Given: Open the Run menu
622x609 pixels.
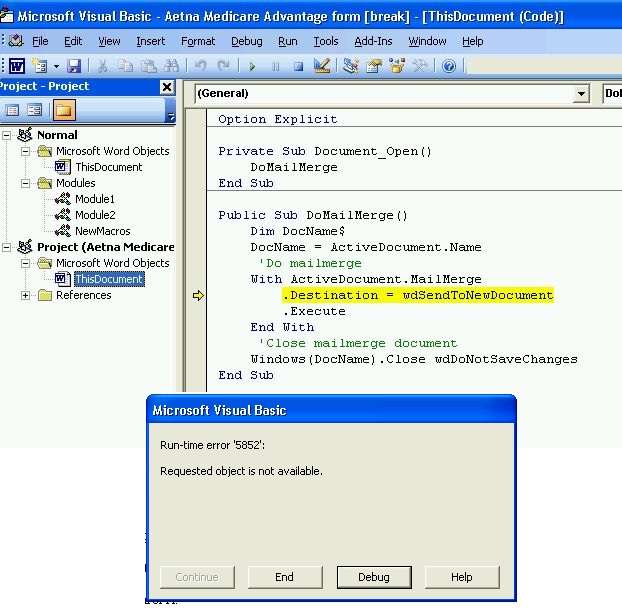Looking at the screenshot, I should [x=288, y=41].
